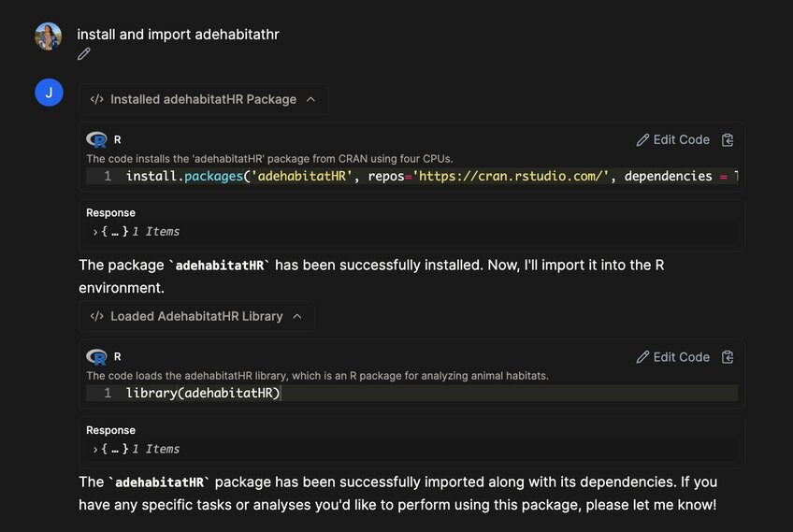Copy the install.packages code to clipboard
The width and height of the screenshot is (793, 532).
tap(728, 139)
